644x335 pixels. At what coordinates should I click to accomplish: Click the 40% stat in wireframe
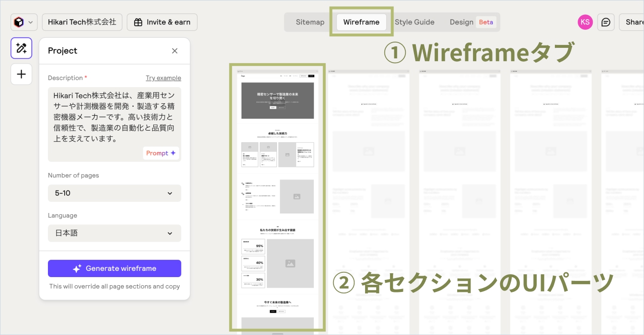(x=259, y=263)
